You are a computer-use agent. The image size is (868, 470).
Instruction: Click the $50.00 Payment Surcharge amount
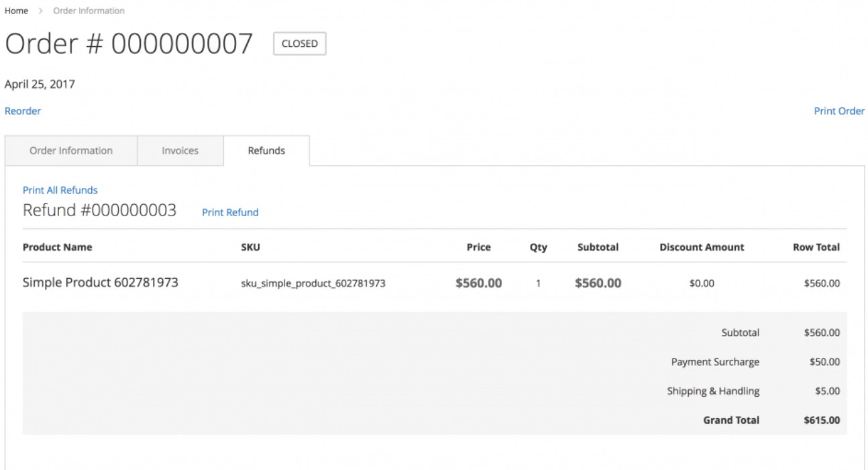824,362
